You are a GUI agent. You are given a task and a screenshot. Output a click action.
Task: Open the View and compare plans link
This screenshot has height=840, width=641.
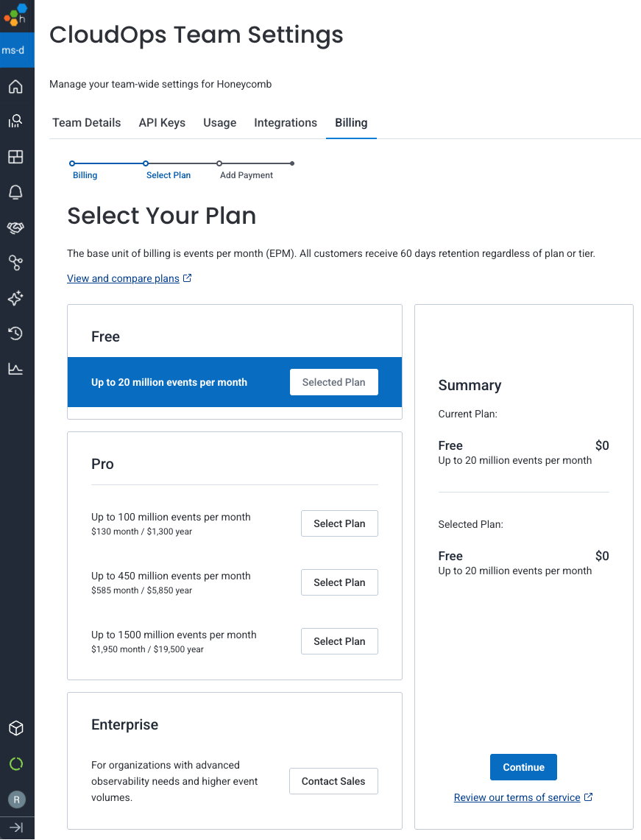124,278
